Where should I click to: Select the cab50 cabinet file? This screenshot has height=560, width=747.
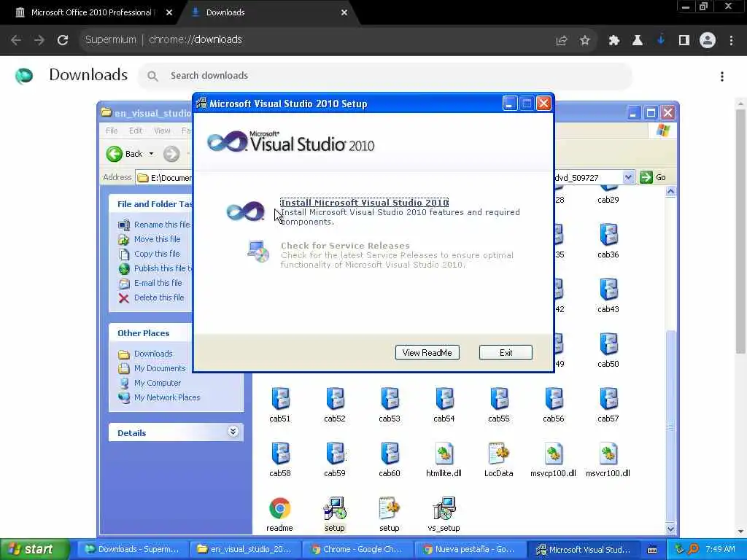[608, 344]
